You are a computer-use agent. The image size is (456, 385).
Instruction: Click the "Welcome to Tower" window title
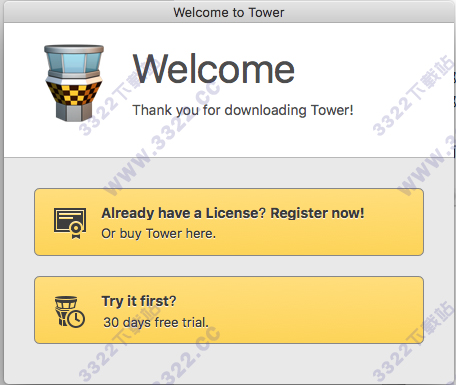229,12
